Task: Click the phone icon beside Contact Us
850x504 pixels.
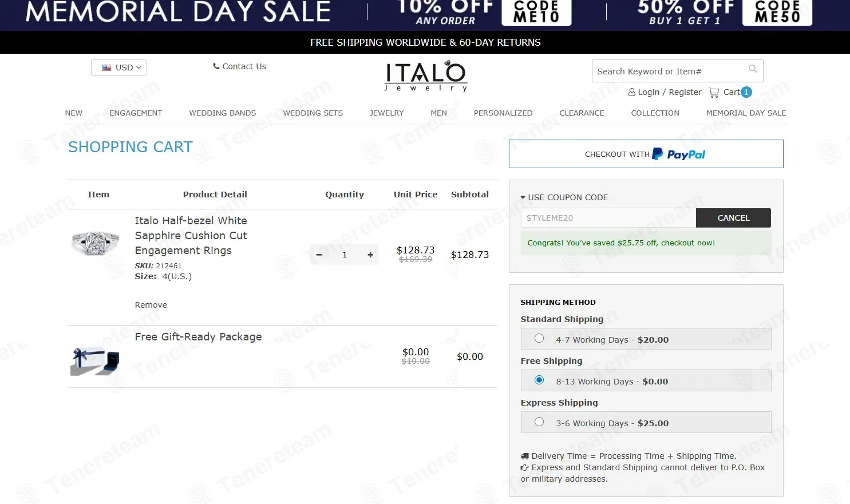Action: click(x=216, y=66)
